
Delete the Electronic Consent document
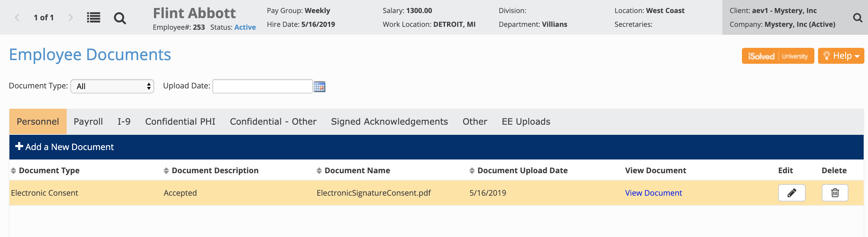pyautogui.click(x=835, y=193)
